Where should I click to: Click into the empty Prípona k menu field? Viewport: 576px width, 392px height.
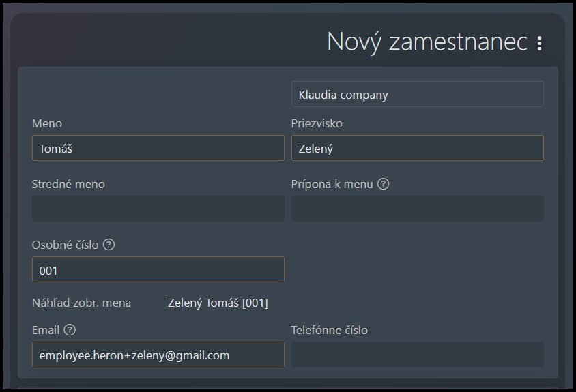tap(417, 209)
